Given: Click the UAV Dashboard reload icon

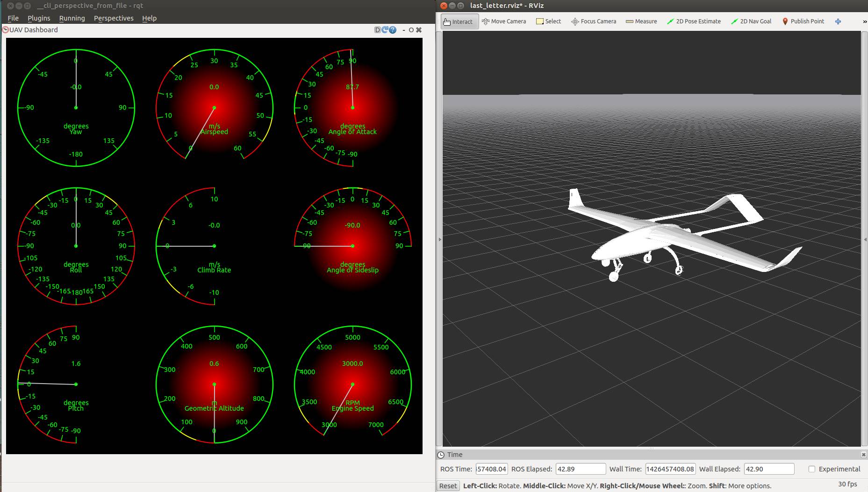Looking at the screenshot, I should (385, 30).
